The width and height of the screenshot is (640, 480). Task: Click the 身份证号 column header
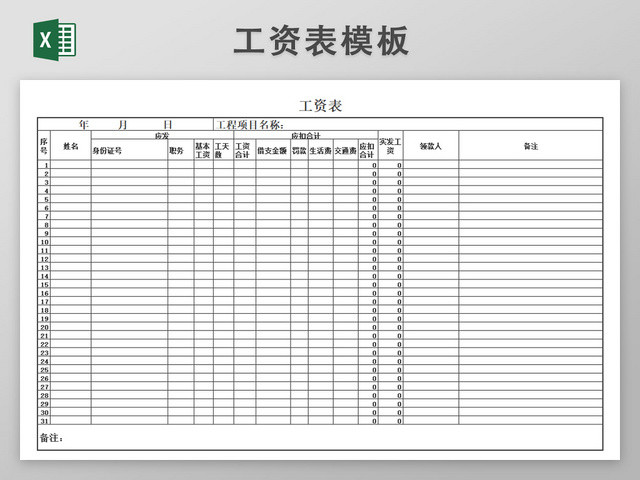129,150
